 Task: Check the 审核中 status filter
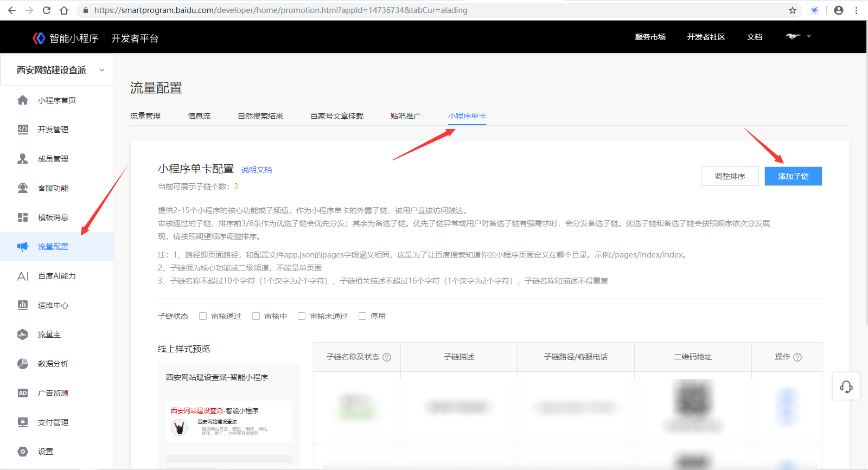pyautogui.click(x=256, y=316)
